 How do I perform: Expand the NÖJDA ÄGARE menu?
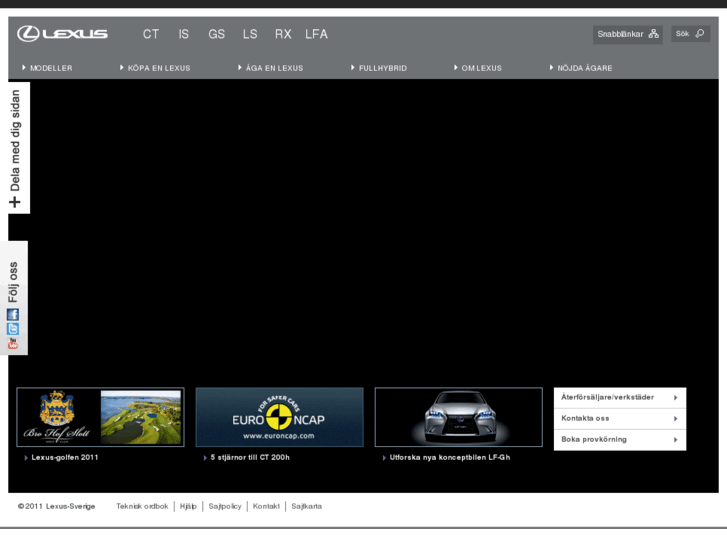tap(580, 68)
